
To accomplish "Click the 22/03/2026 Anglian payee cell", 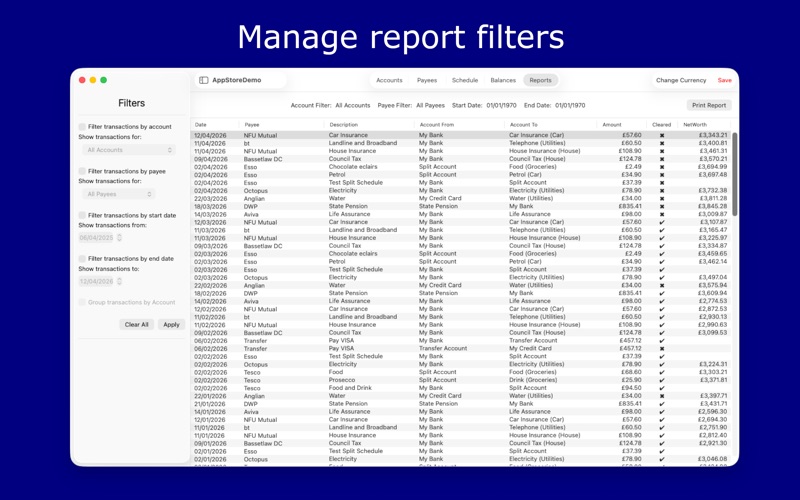I will pyautogui.click(x=254, y=199).
